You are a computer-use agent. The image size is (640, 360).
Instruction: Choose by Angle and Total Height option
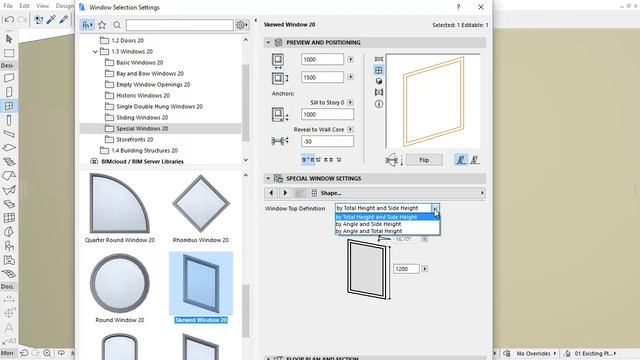tap(387, 231)
